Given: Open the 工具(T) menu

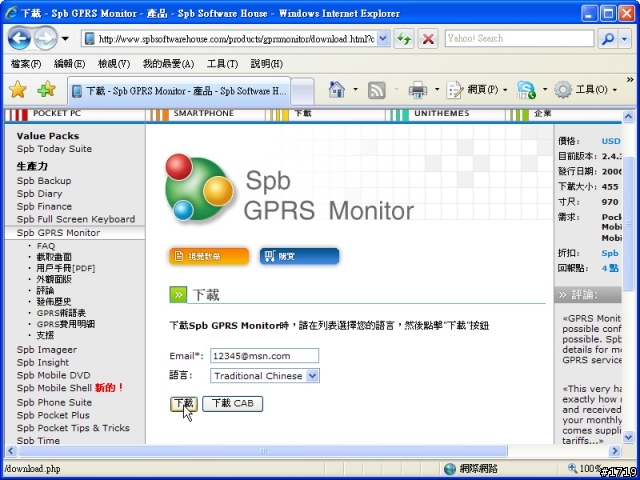Looking at the screenshot, I should [x=222, y=64].
